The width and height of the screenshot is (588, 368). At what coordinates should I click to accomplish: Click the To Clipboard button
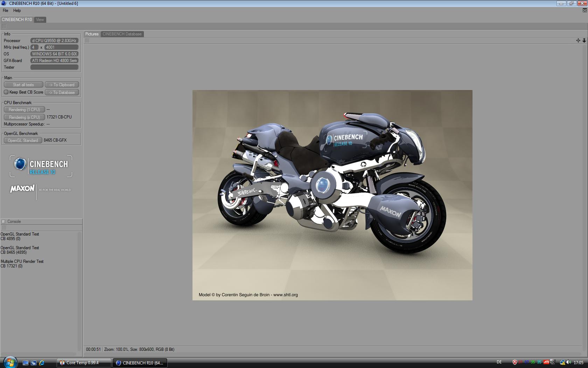point(62,85)
